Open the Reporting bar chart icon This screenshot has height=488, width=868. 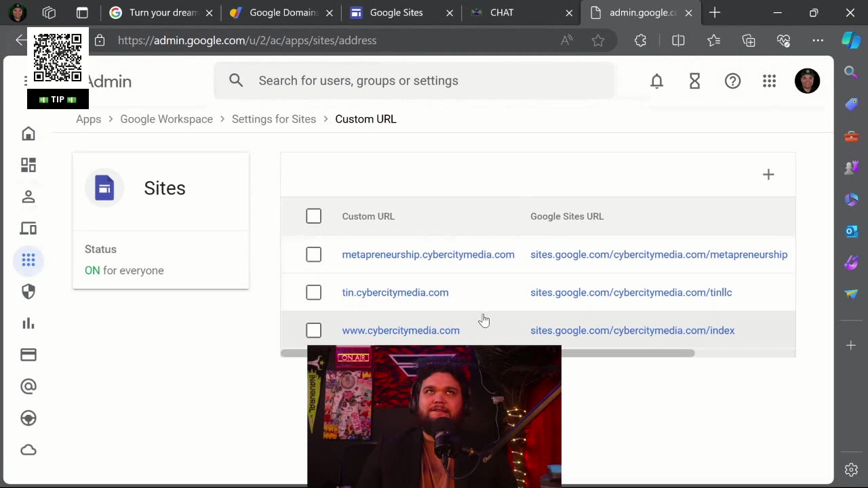[x=28, y=323]
